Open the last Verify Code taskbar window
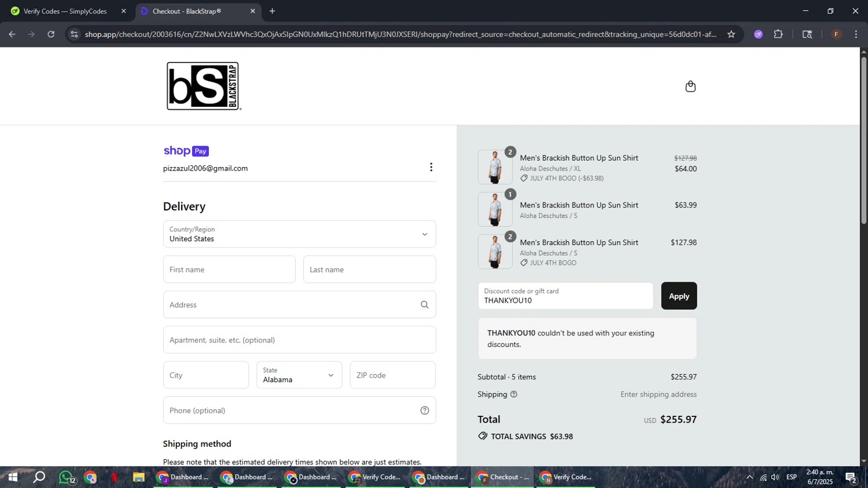The image size is (868, 488). pyautogui.click(x=566, y=477)
